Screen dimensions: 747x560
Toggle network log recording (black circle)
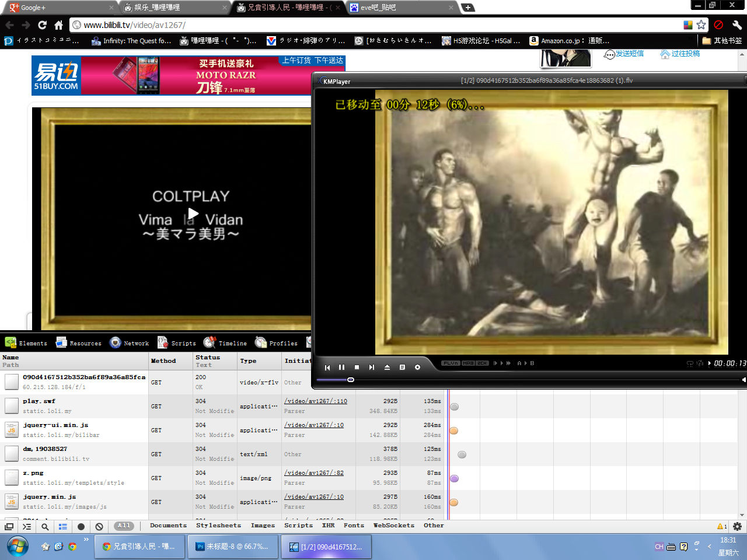point(81,527)
